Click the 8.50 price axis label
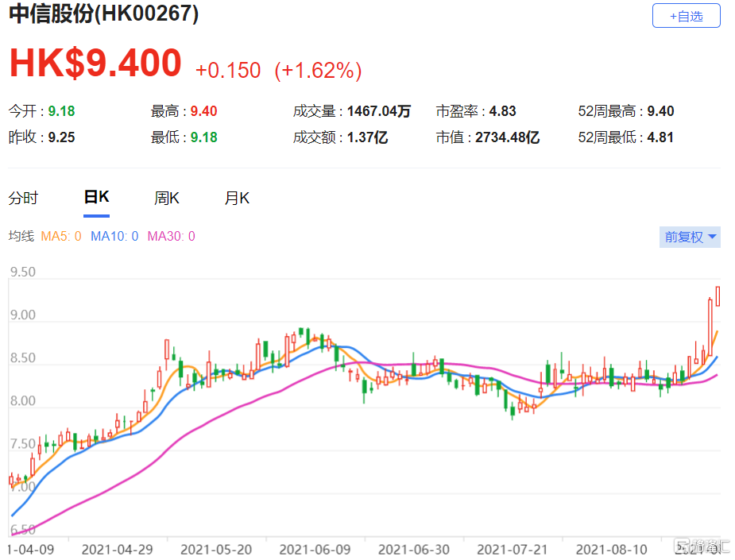The image size is (735, 560). click(23, 358)
